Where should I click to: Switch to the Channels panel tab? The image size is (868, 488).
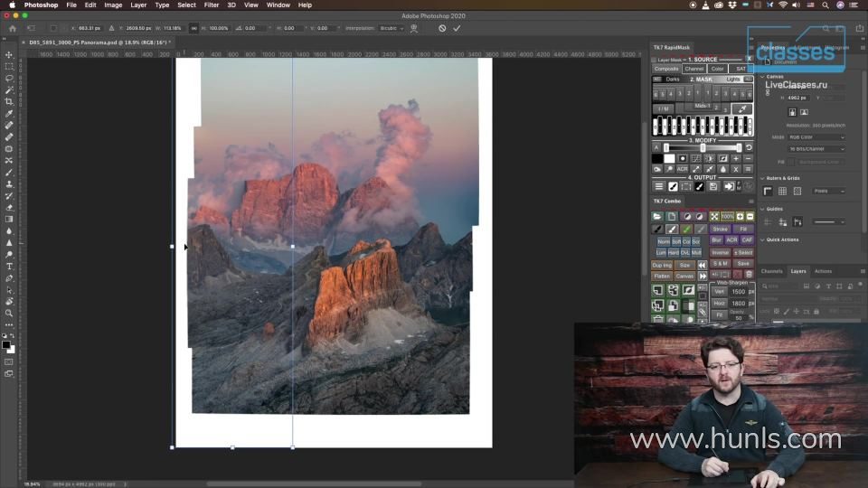tap(771, 271)
